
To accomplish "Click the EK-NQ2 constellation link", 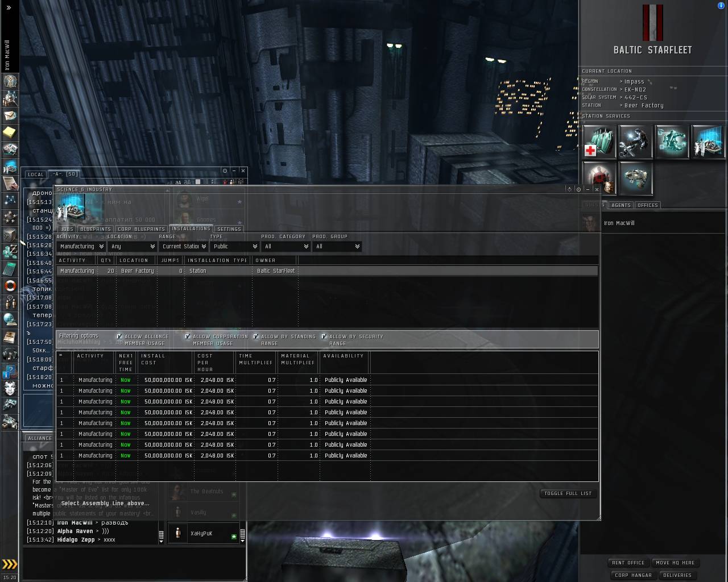I will pos(635,90).
